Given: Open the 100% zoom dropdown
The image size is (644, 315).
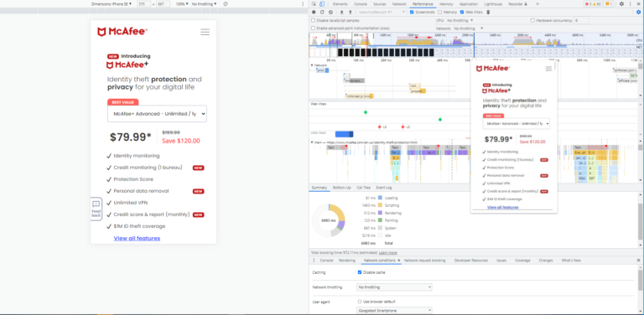Looking at the screenshot, I should coord(182,3).
